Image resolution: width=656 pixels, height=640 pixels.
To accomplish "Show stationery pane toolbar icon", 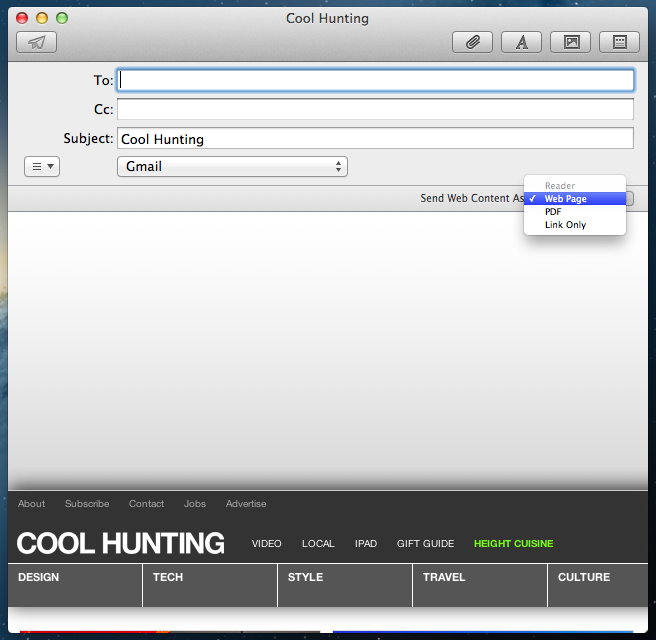I will coord(620,42).
